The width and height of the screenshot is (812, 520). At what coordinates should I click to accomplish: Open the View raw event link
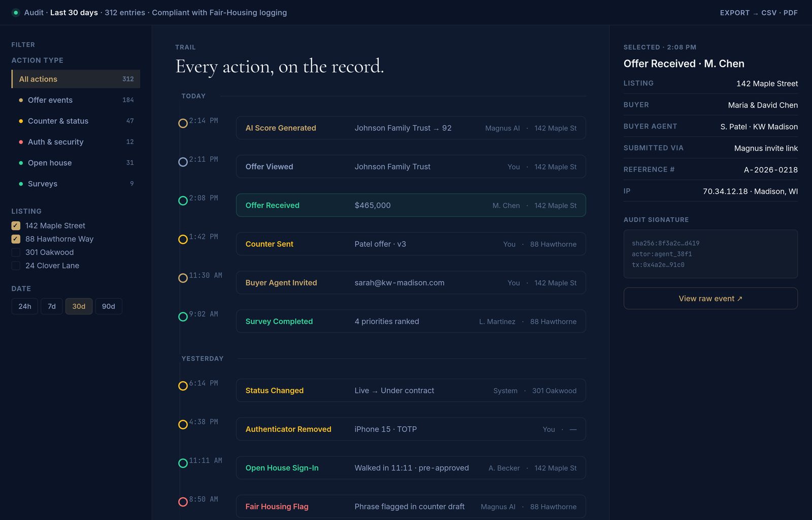click(710, 298)
